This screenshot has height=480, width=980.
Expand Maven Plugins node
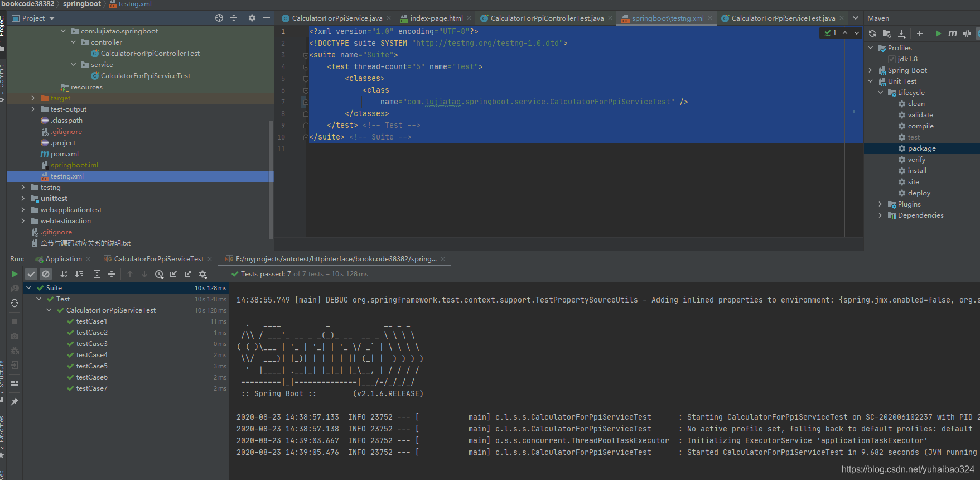881,204
